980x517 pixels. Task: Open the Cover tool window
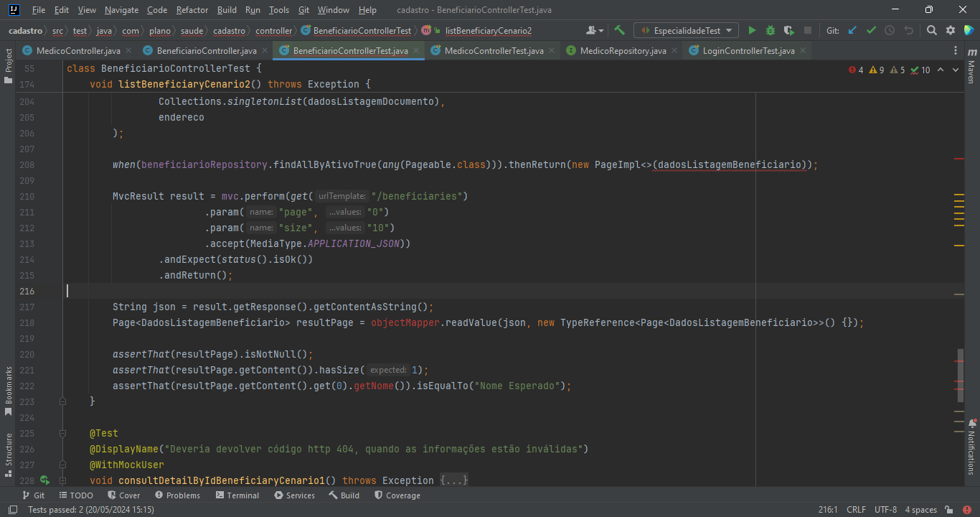click(x=123, y=495)
